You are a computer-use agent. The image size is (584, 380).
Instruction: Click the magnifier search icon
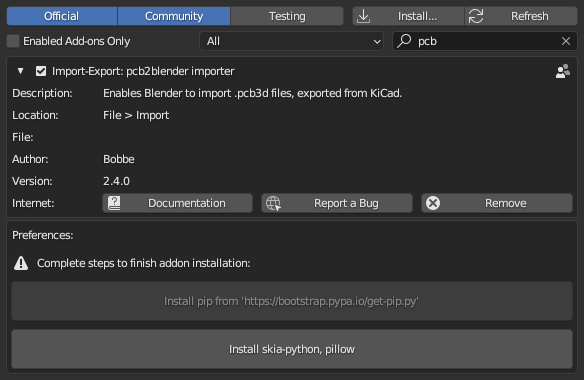click(x=404, y=41)
